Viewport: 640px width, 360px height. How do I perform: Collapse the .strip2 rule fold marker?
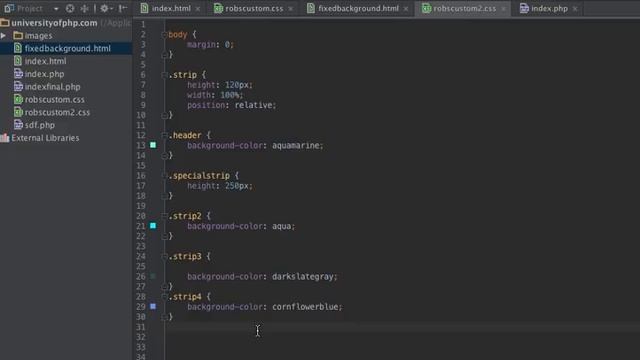[164, 216]
